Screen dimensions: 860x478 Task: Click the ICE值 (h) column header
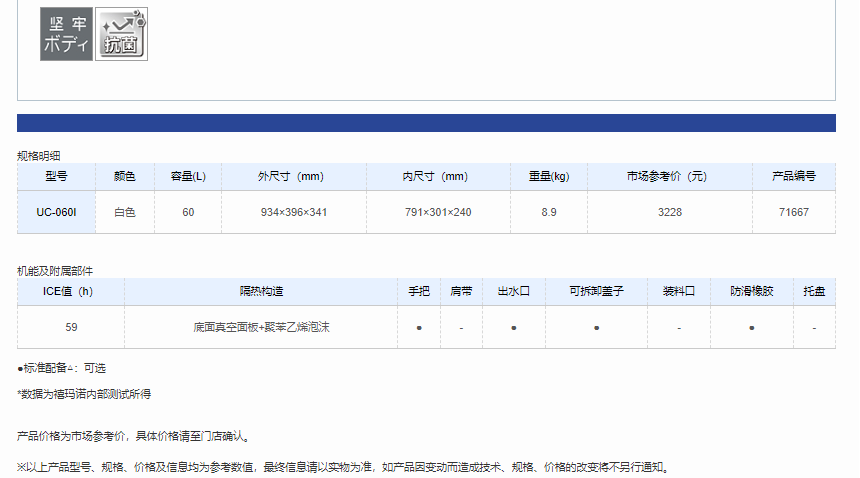click(x=71, y=292)
